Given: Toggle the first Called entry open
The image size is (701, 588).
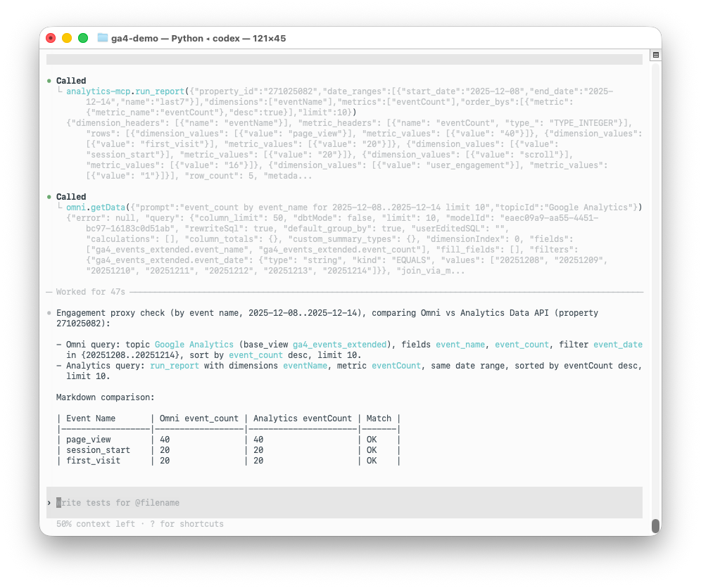Looking at the screenshot, I should tap(71, 80).
